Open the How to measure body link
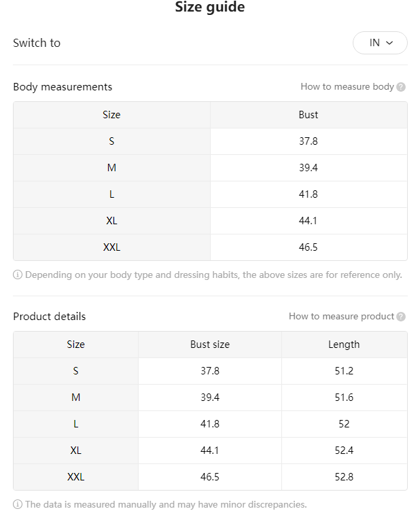Image resolution: width=420 pixels, height=528 pixels. 347,86
